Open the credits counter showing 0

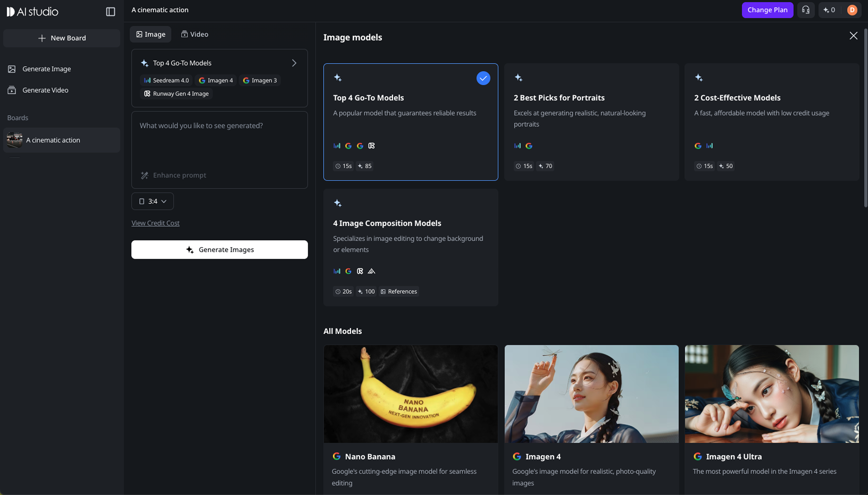(x=829, y=10)
